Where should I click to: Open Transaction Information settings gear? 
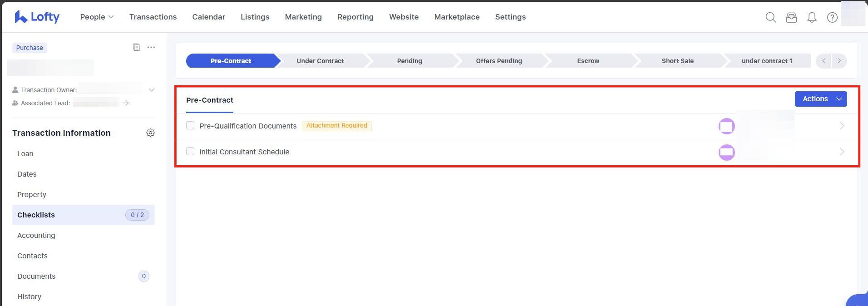tap(151, 133)
